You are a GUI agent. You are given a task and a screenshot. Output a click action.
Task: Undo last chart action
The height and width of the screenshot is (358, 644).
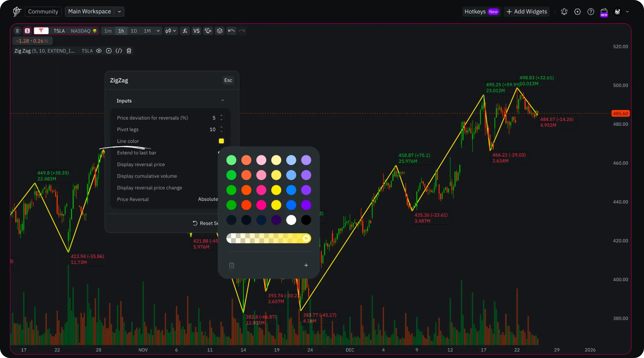coord(231,31)
